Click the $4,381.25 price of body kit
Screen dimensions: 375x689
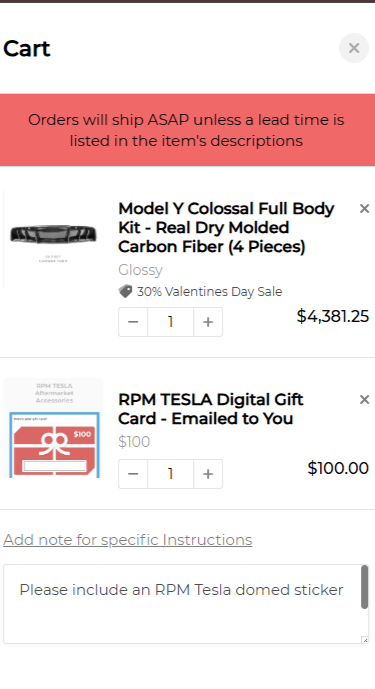[333, 316]
